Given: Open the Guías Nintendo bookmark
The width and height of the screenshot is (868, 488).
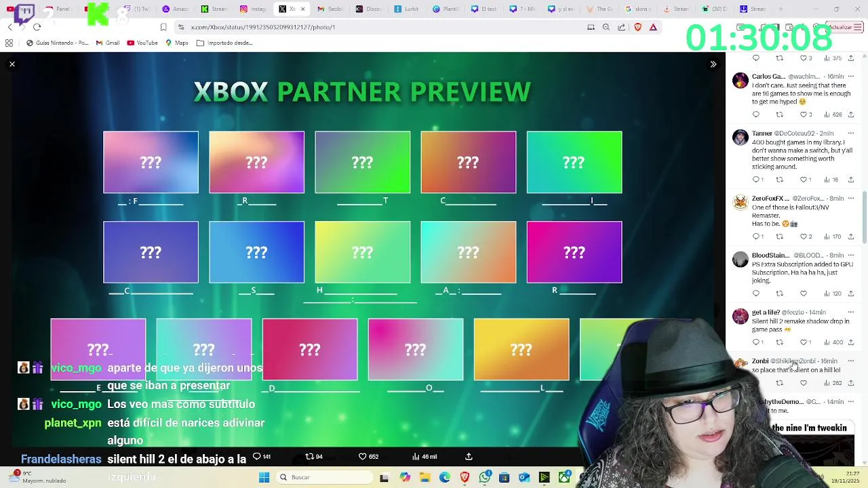Looking at the screenshot, I should click(x=57, y=43).
